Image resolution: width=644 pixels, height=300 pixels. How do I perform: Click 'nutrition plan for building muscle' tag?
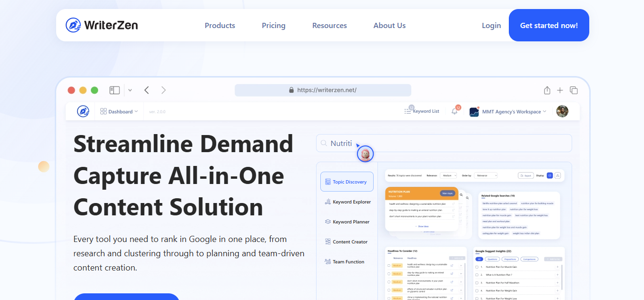click(x=537, y=203)
